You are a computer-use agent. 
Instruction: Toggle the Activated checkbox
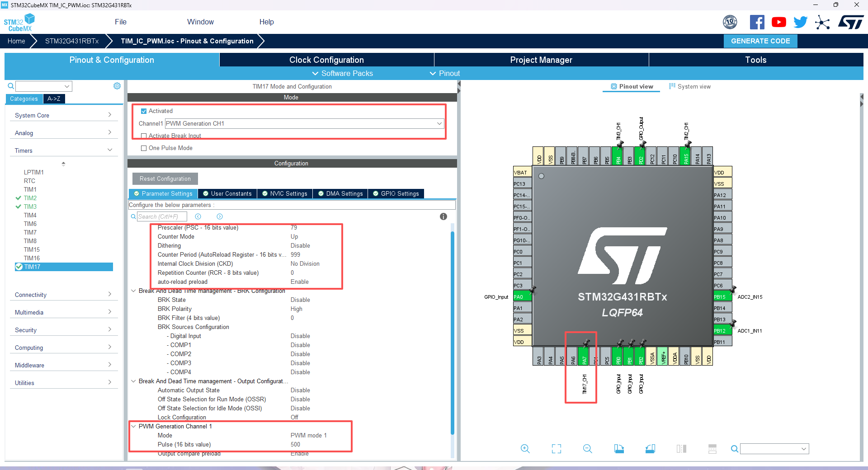tap(144, 111)
